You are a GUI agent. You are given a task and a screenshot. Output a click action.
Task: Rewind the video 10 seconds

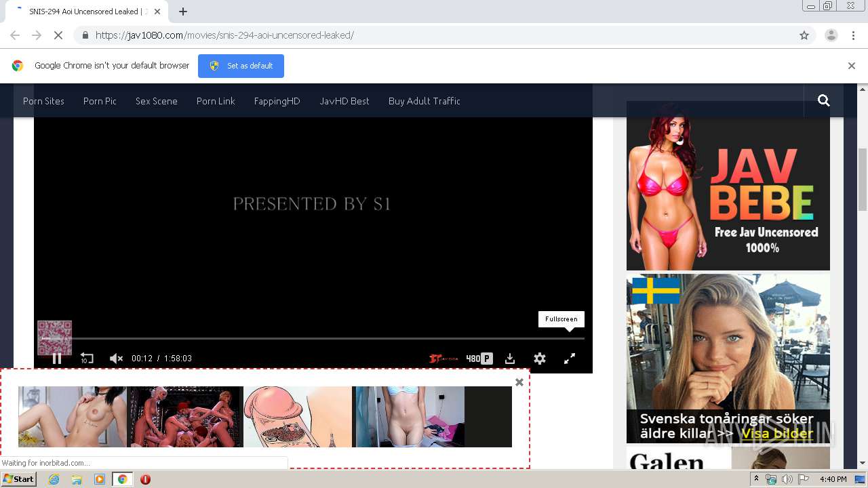tap(87, 359)
